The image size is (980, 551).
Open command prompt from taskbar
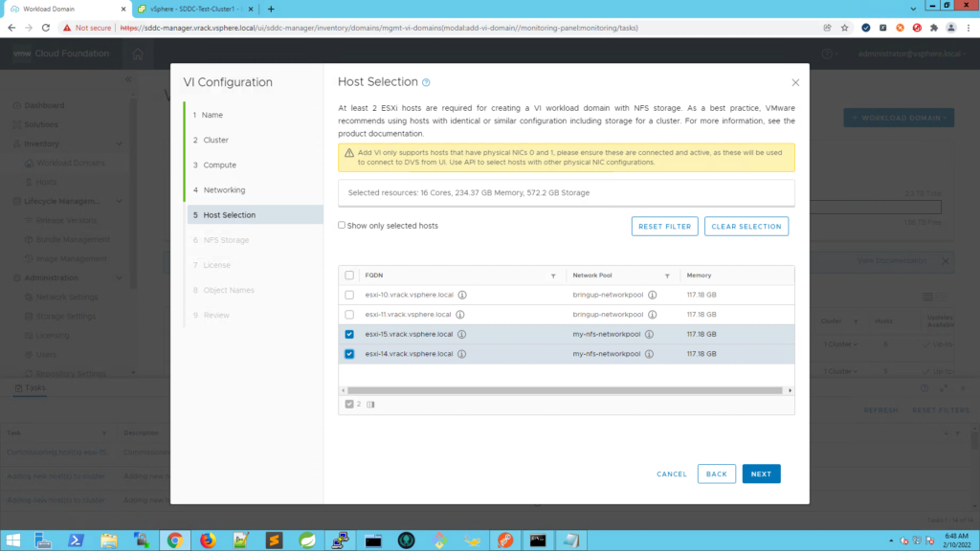(538, 540)
